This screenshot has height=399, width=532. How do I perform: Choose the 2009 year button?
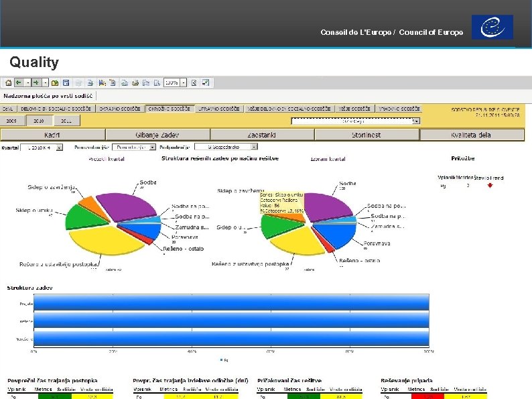pyautogui.click(x=11, y=121)
